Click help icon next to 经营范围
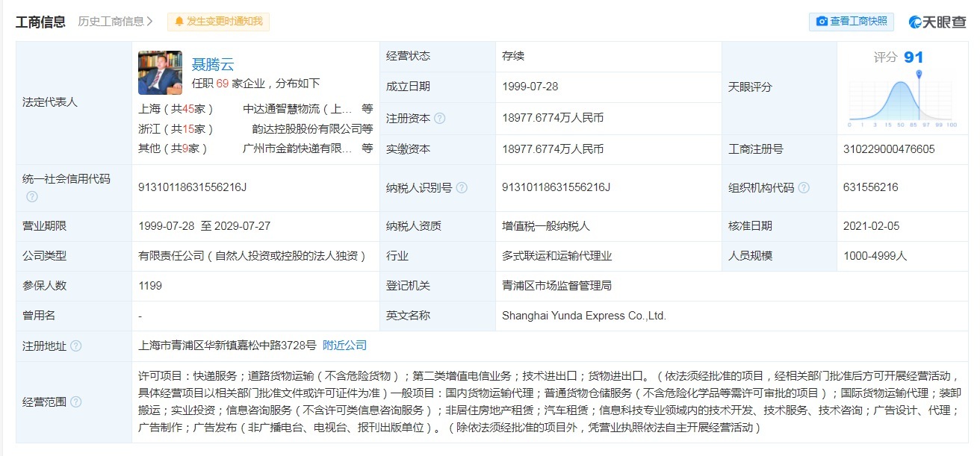The width and height of the screenshot is (980, 456). (76, 402)
